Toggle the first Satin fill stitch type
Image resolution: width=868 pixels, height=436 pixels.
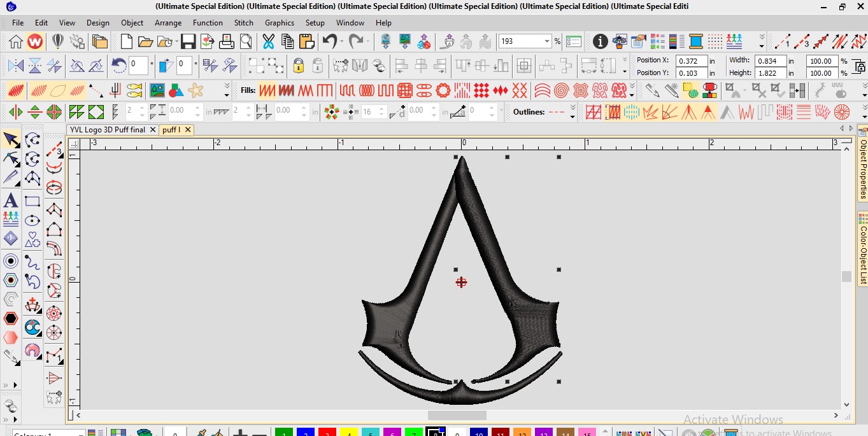(x=267, y=90)
